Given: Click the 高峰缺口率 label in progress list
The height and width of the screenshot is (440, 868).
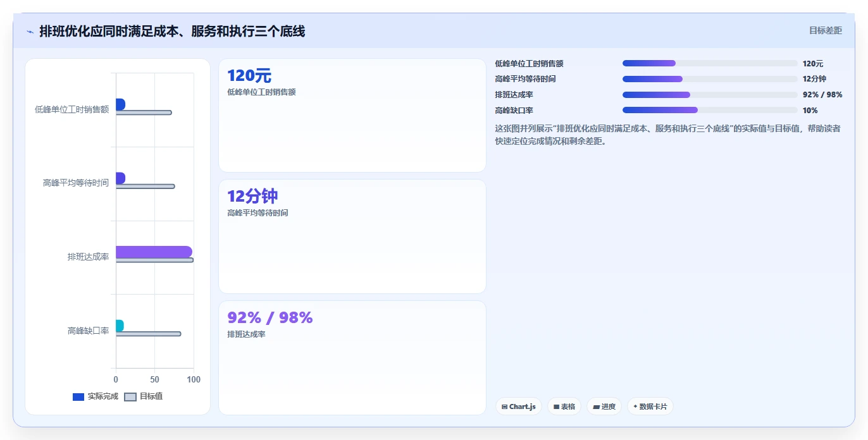Looking at the screenshot, I should click(x=514, y=110).
